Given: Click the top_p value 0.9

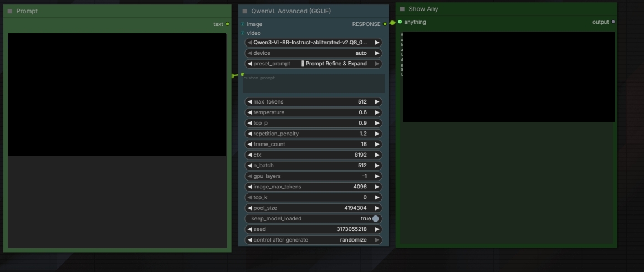Looking at the screenshot, I should [x=362, y=123].
